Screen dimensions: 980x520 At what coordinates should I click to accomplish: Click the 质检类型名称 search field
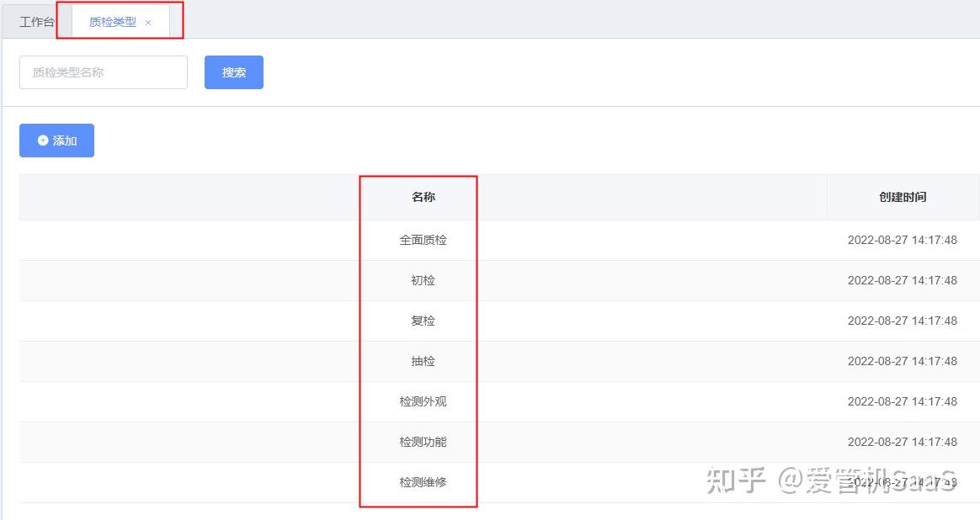[104, 72]
